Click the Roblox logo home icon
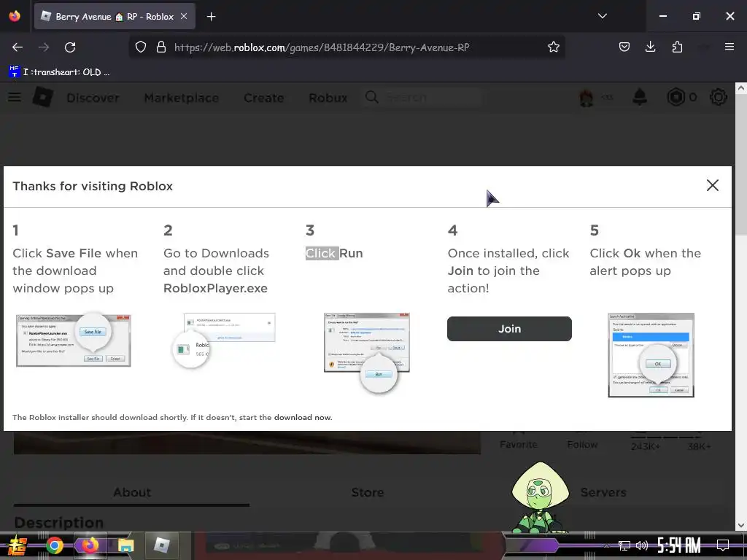 click(x=43, y=97)
